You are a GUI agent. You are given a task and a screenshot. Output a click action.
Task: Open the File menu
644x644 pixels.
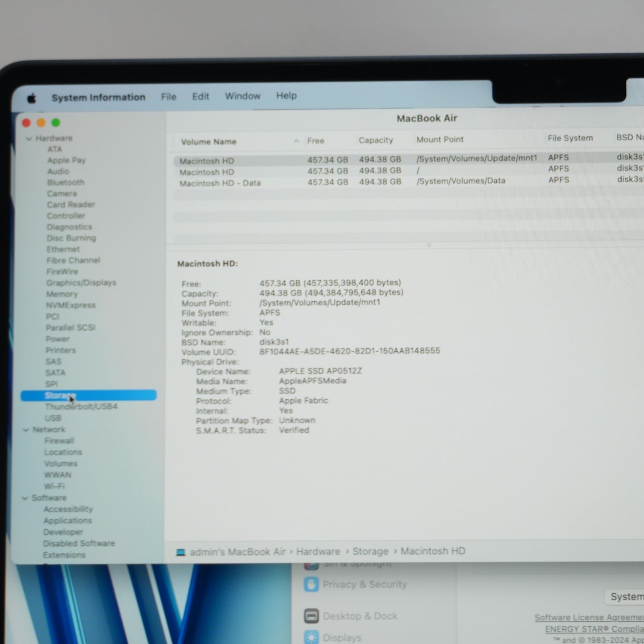click(x=168, y=97)
